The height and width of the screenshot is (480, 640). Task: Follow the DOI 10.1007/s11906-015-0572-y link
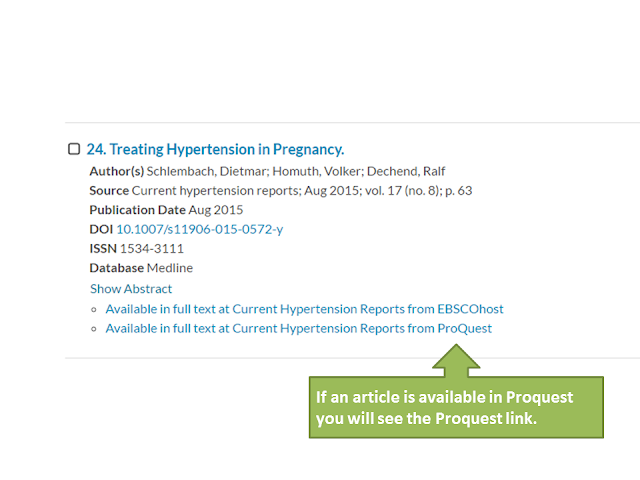(199, 229)
